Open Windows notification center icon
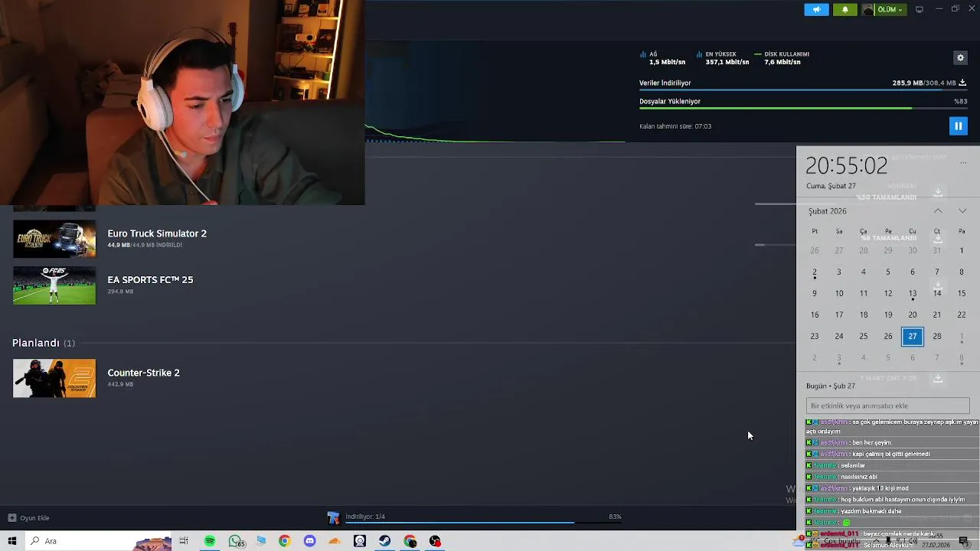Image resolution: width=980 pixels, height=551 pixels. (963, 542)
